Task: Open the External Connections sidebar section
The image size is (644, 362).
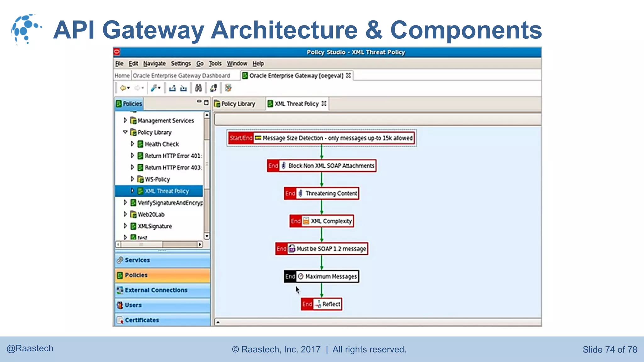Action: pyautogui.click(x=162, y=290)
